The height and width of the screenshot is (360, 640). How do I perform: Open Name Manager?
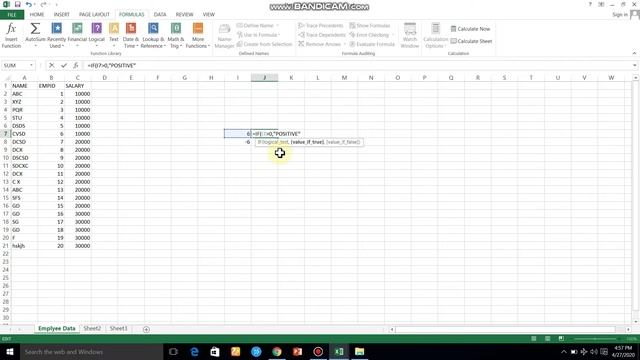click(224, 35)
